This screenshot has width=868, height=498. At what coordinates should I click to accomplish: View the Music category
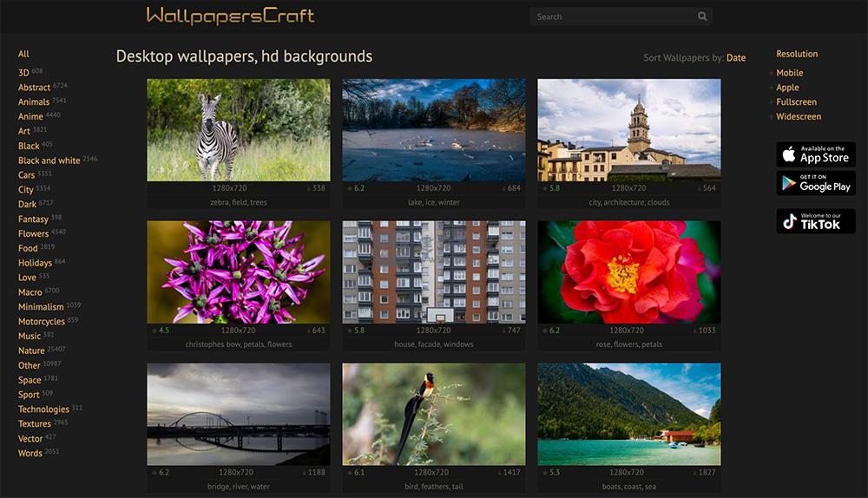coord(30,336)
